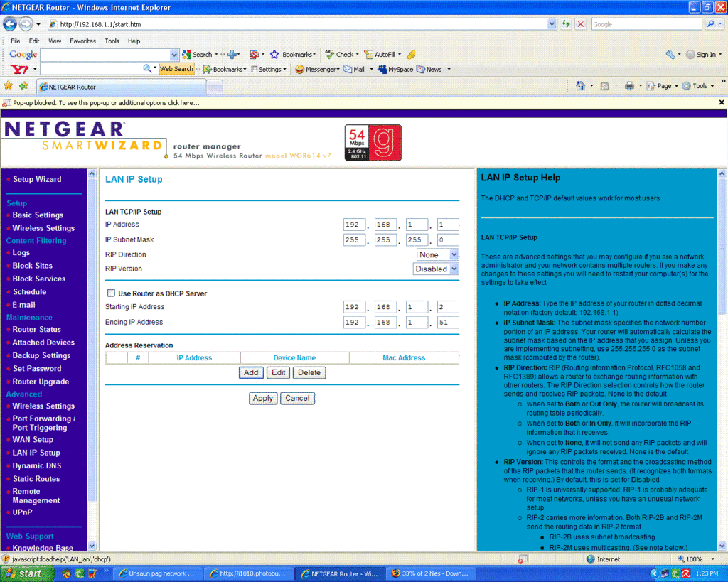The image size is (728, 582).
Task: Open the News button on Yahoo toolbar
Action: click(x=429, y=69)
